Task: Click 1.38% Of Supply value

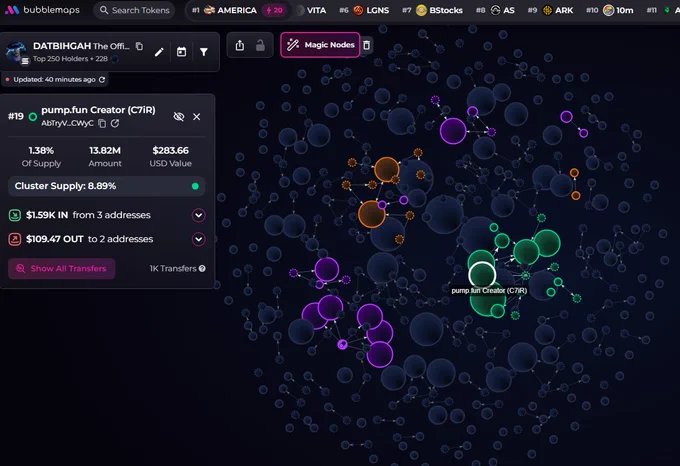Action: [41, 150]
